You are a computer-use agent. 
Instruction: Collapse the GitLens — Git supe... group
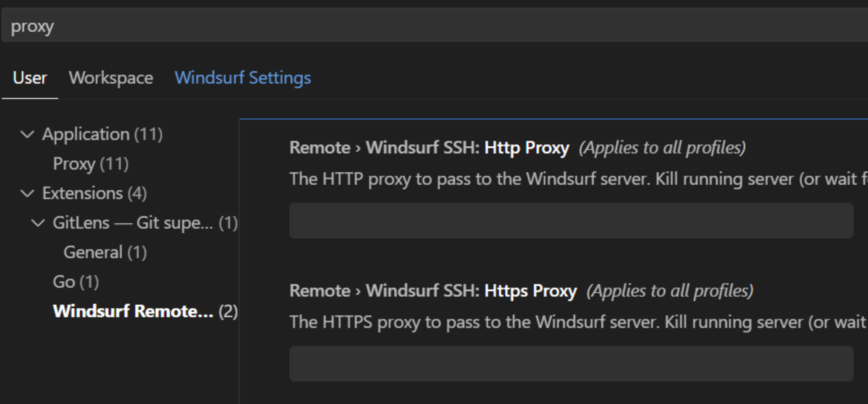coord(38,222)
